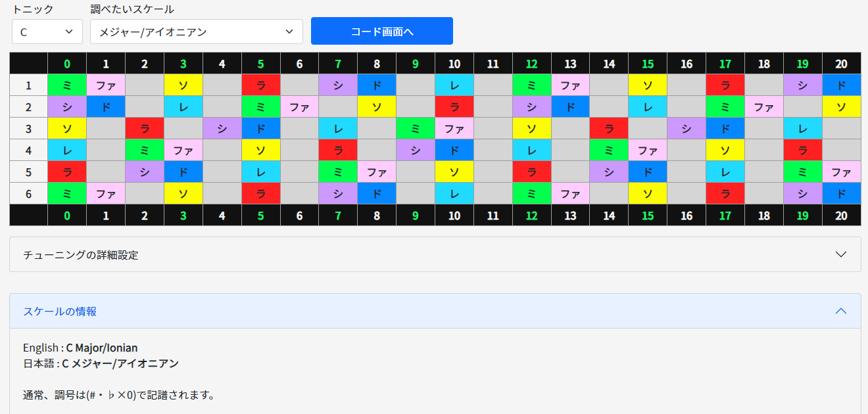Click fret number 0 in the bottom row
The height and width of the screenshot is (414, 868).
click(x=66, y=215)
